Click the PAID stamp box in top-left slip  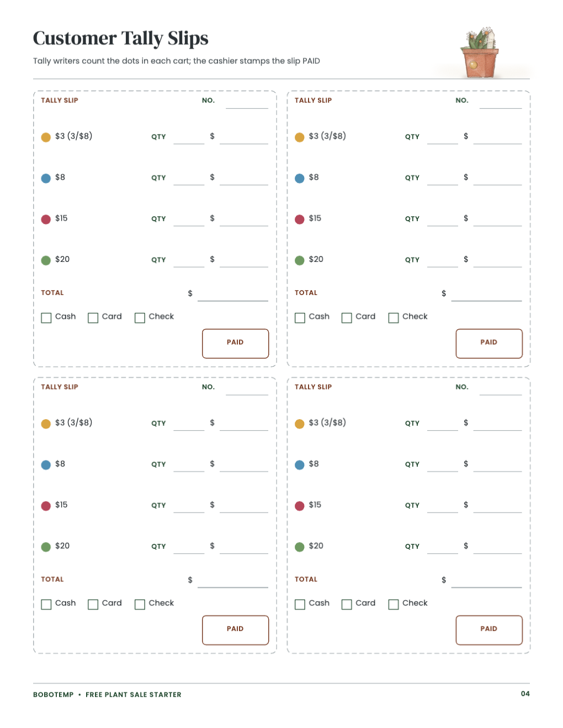click(235, 343)
